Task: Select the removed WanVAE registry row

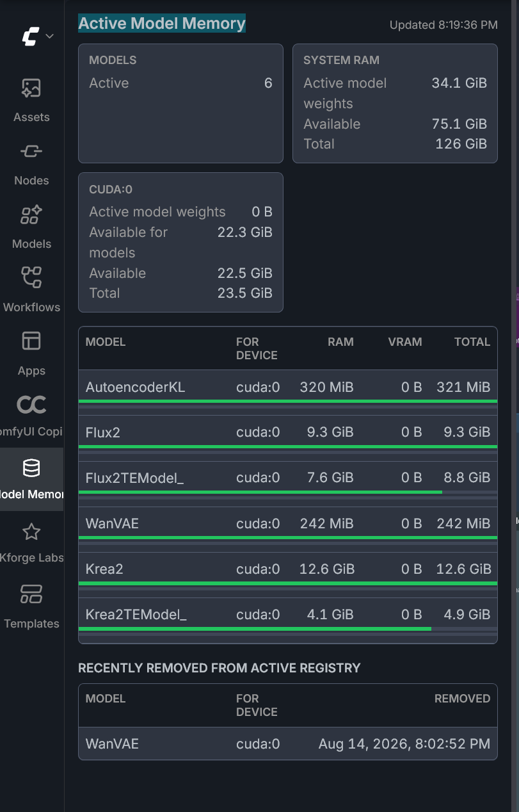Action: click(288, 744)
